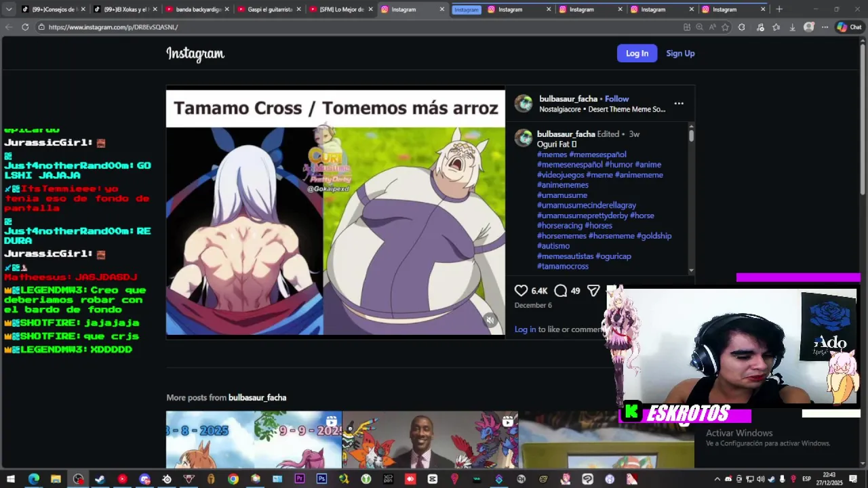Open the #tamamocross hashtag
Image resolution: width=868 pixels, height=488 pixels.
563,266
